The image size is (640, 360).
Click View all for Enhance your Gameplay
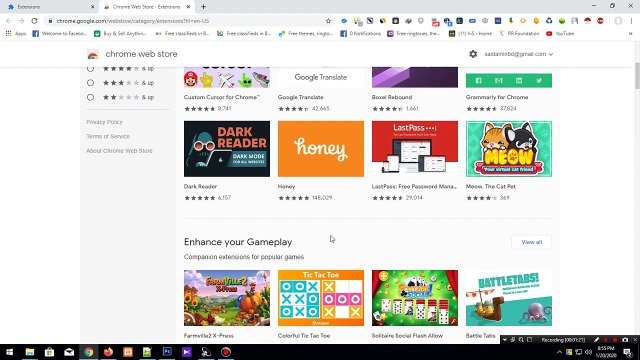pyautogui.click(x=531, y=242)
